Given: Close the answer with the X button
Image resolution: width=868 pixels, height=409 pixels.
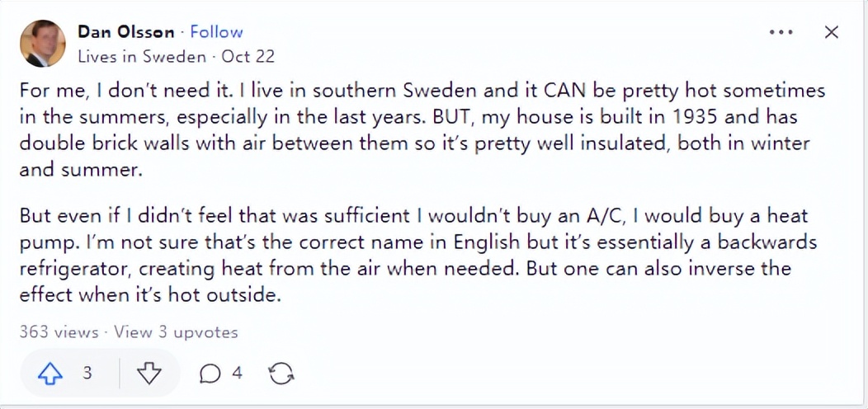Looking at the screenshot, I should pyautogui.click(x=832, y=32).
